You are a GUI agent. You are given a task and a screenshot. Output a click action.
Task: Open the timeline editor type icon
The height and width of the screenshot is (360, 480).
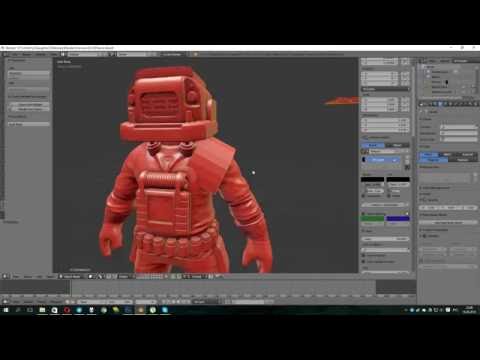point(5,302)
